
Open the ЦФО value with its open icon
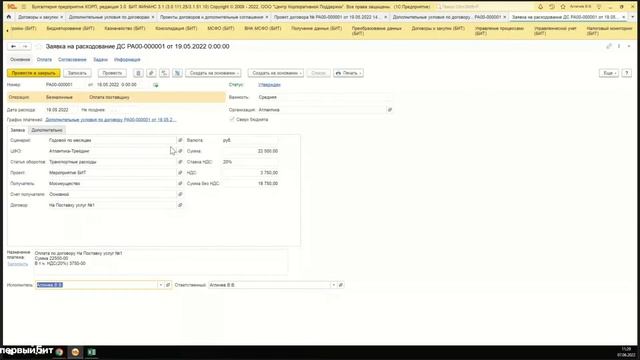click(x=180, y=151)
